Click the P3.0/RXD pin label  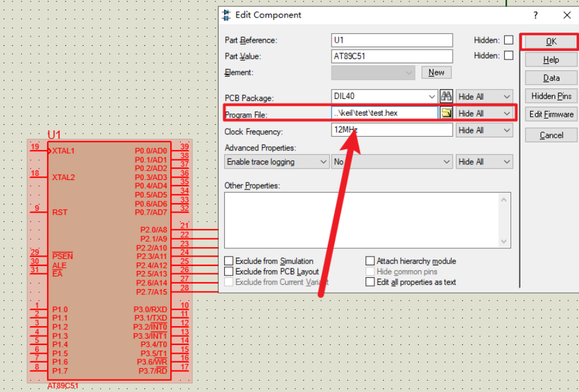pos(150,309)
